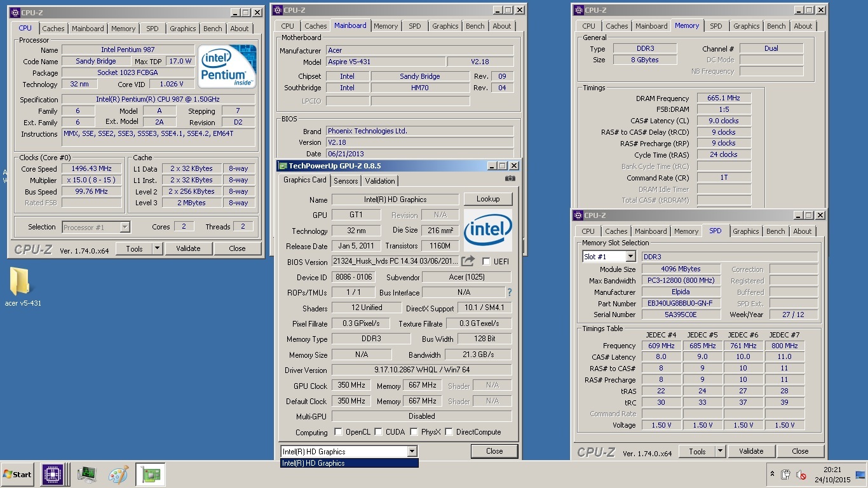Viewport: 868px width, 488px height.
Task: Click Lookup button in GPU-Z
Action: [488, 199]
